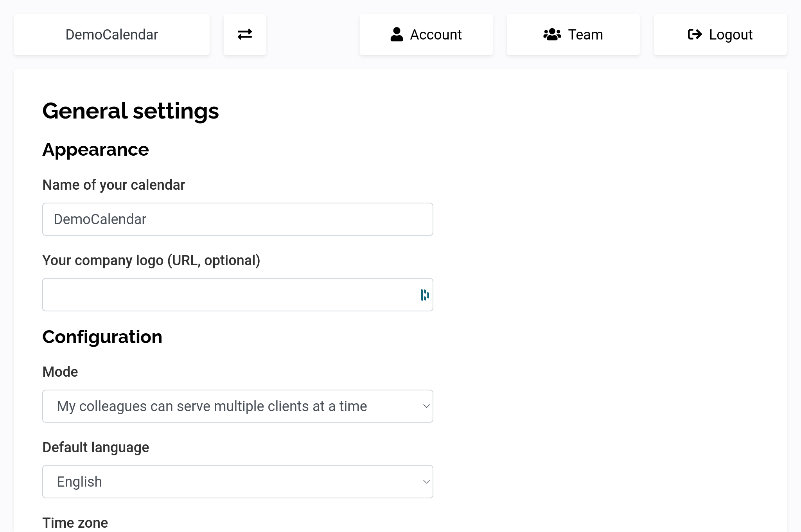Log out using the Logout button
This screenshot has width=801, height=532.
[720, 34]
